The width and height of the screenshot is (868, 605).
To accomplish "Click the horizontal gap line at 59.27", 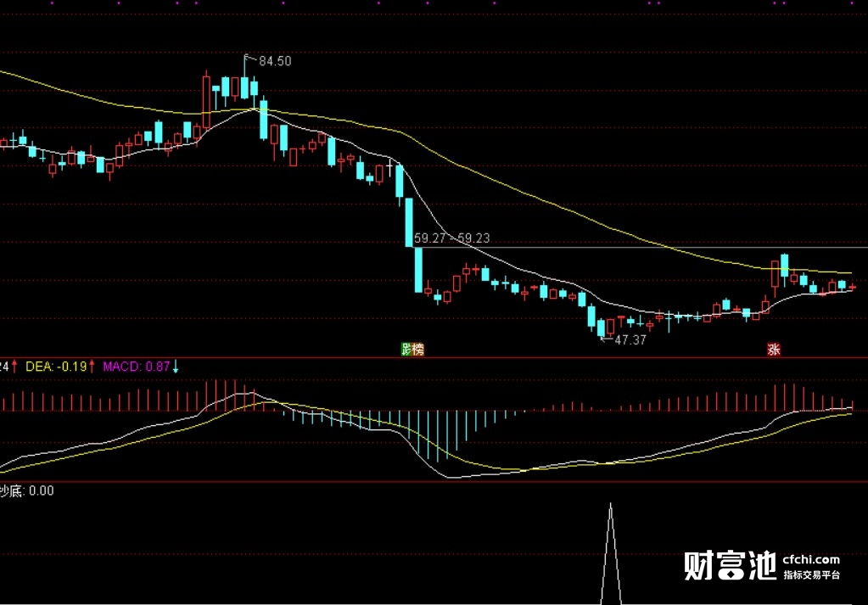I will tap(642, 248).
